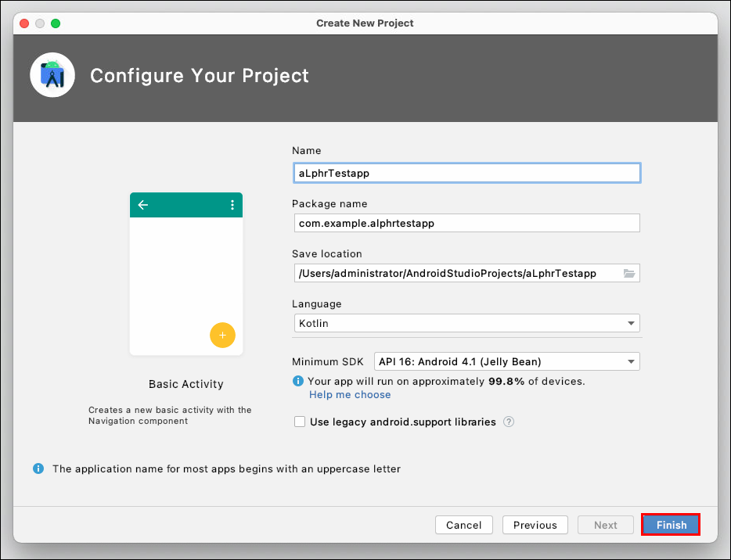Click inside the Name text field
Screen dimensions: 731x560
pos(466,173)
